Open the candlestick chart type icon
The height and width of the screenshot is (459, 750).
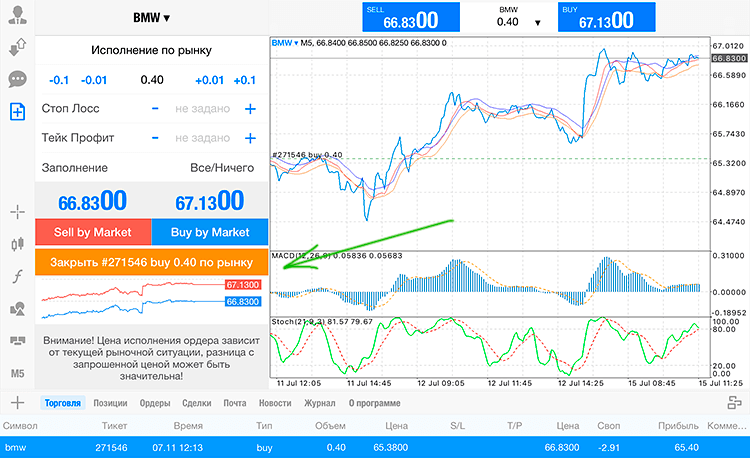pyautogui.click(x=18, y=244)
